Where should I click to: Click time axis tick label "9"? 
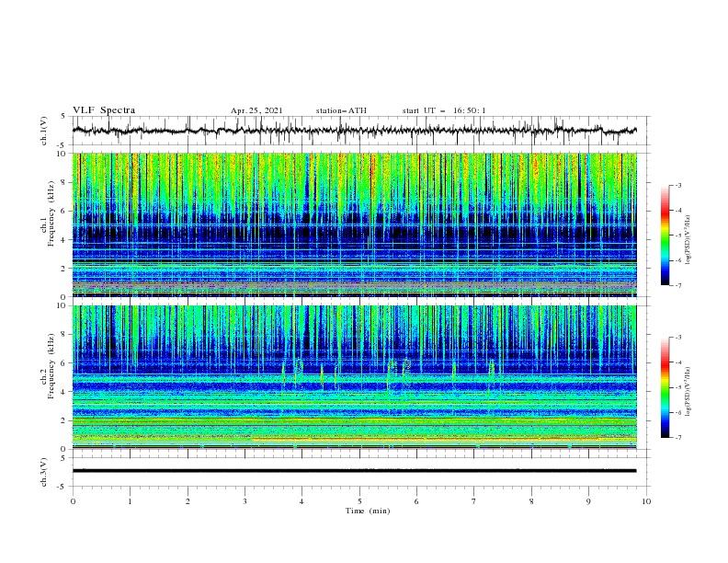[588, 501]
